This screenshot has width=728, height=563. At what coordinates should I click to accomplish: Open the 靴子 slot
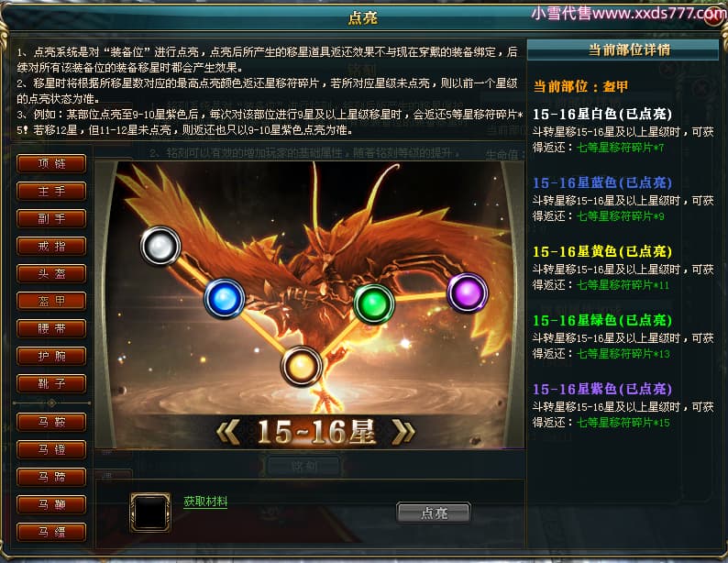[51, 383]
